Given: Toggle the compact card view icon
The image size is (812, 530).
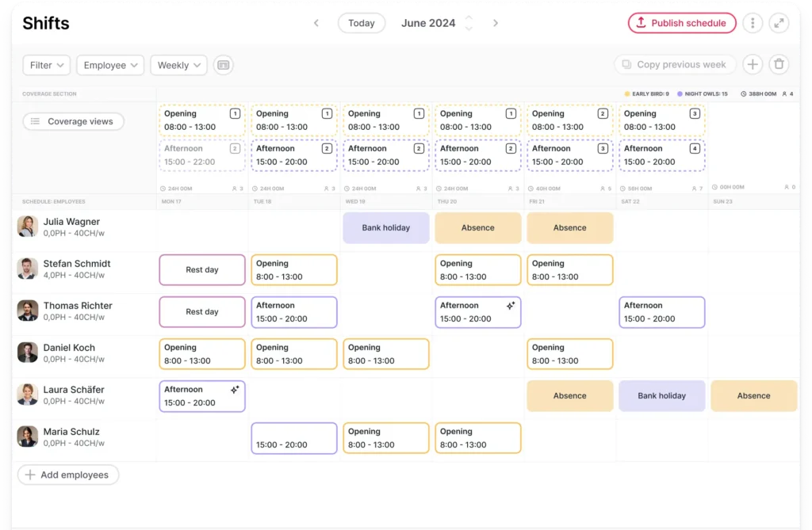Looking at the screenshot, I should coord(223,65).
